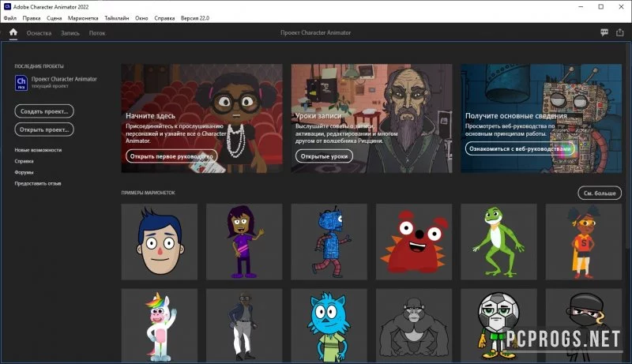Click the Создать проект button

coord(44,111)
